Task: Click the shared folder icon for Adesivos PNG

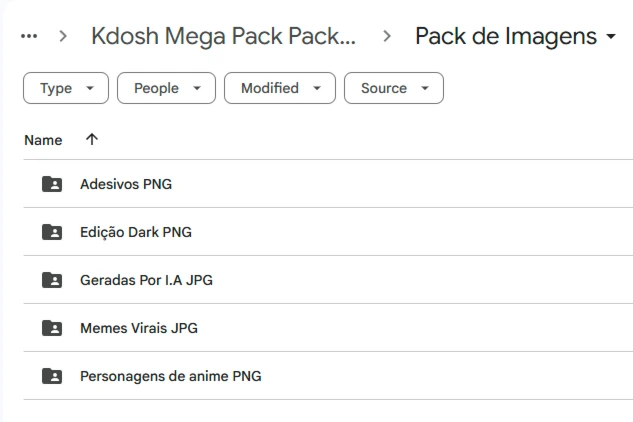Action: pos(52,184)
